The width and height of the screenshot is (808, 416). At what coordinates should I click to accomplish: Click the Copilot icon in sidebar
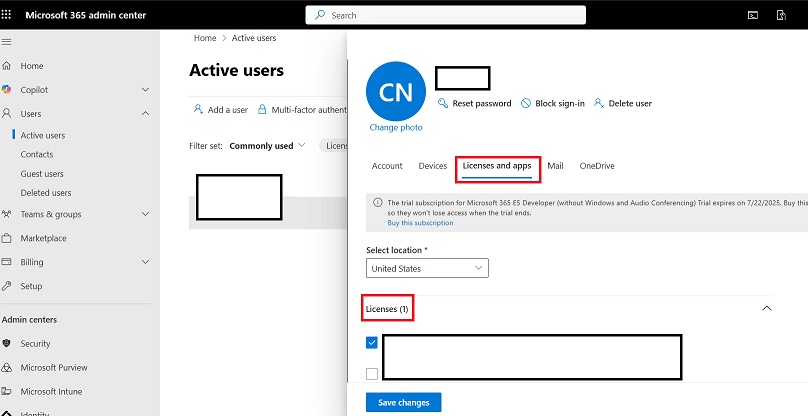point(7,90)
